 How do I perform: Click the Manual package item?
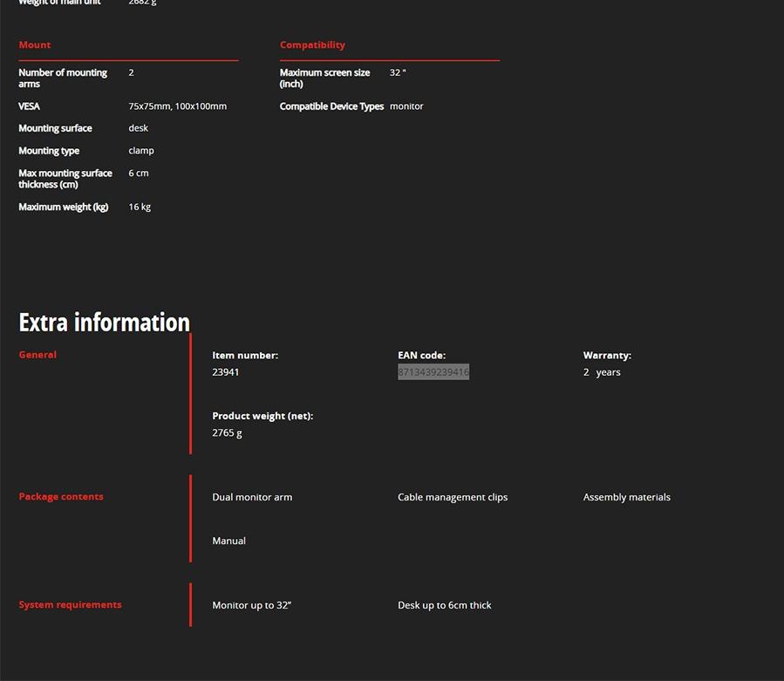click(228, 541)
